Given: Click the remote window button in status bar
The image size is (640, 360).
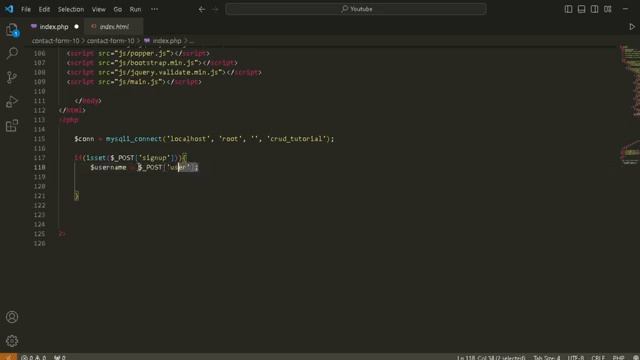Looking at the screenshot, I should click(x=8, y=357).
